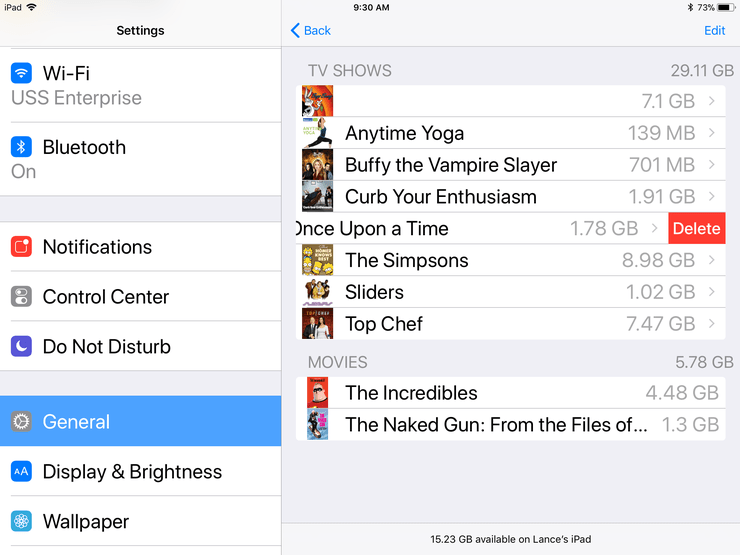The image size is (740, 555).
Task: Tap the 7.47 GB Top Chef size
Action: (660, 324)
